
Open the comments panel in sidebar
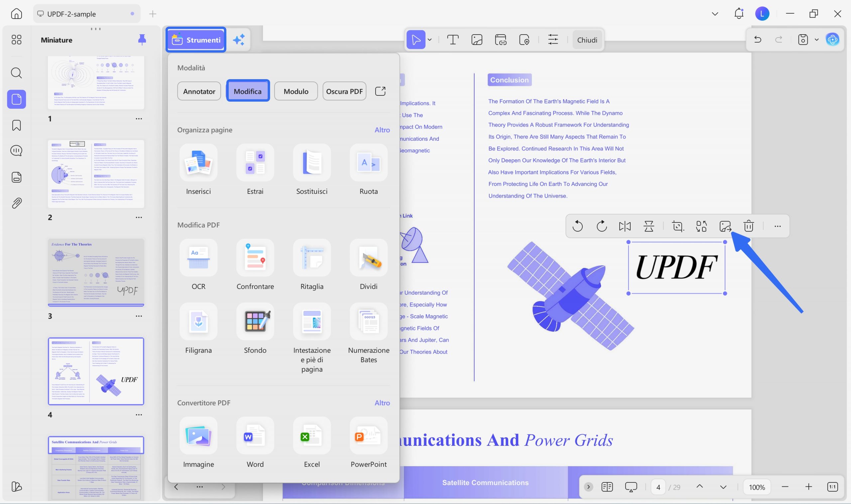click(16, 151)
